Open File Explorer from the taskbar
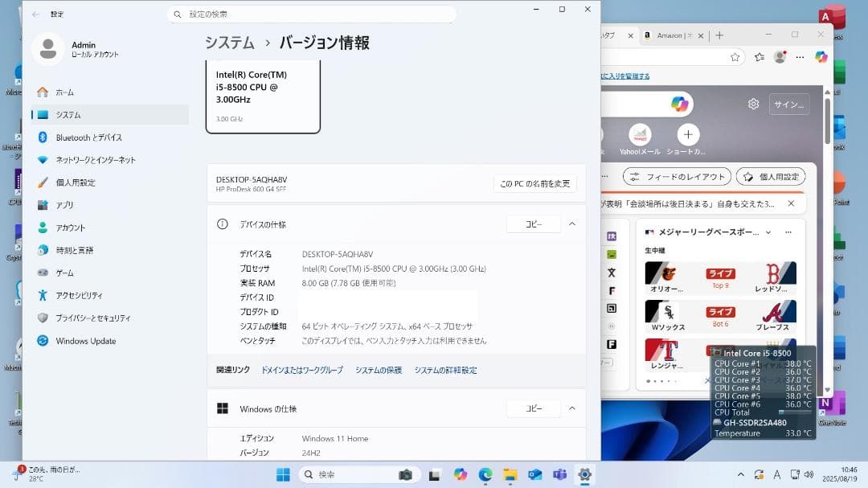The width and height of the screenshot is (868, 488). click(x=512, y=475)
